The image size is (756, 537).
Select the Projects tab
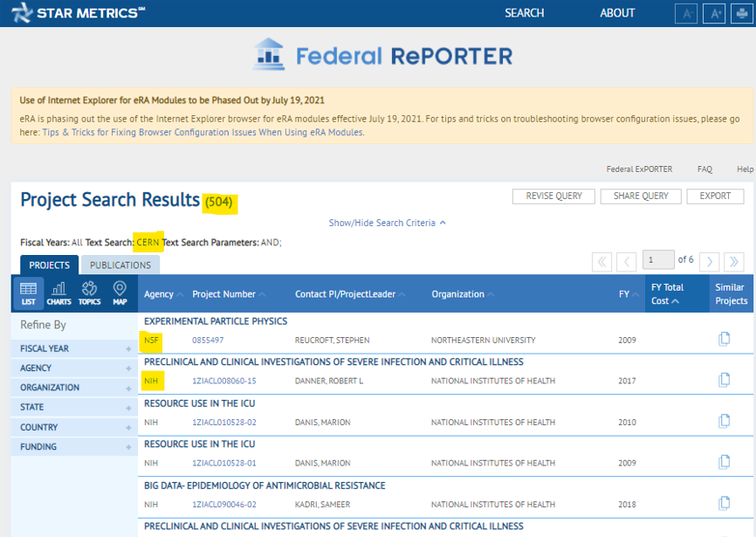click(49, 265)
